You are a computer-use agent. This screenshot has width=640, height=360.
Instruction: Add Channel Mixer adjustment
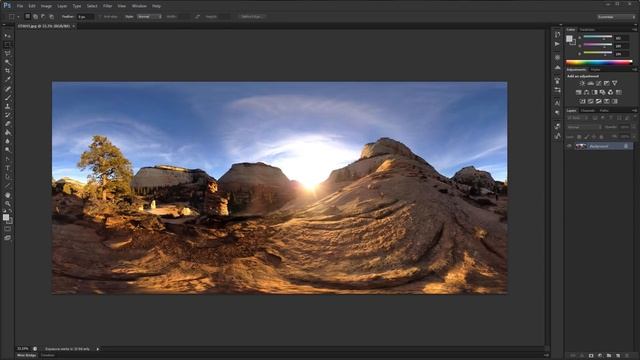click(x=611, y=92)
